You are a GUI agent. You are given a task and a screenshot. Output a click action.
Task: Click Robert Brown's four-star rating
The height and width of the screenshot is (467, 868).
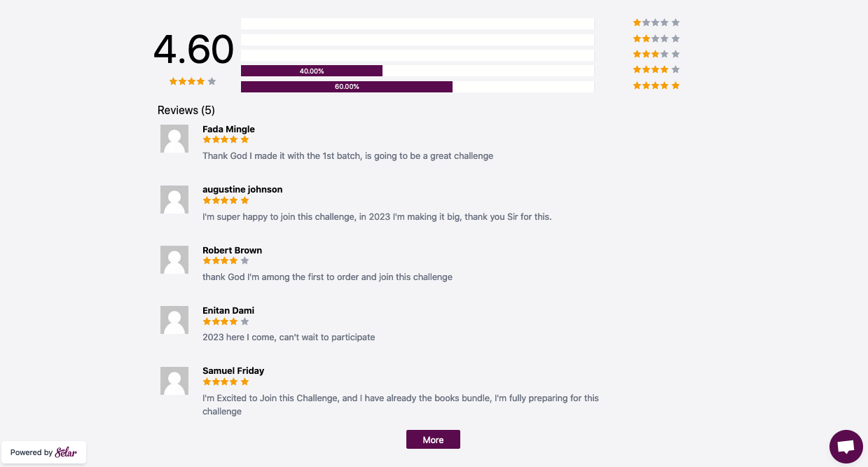pyautogui.click(x=226, y=260)
